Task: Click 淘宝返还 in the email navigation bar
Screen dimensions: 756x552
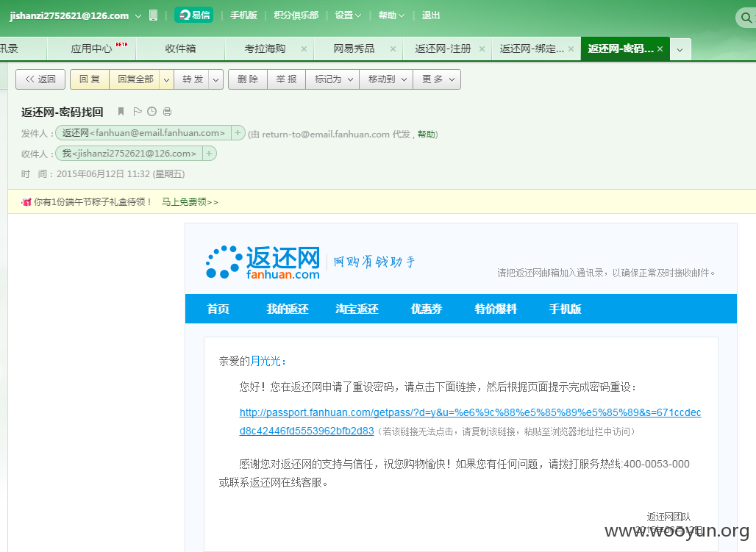Action: tap(357, 309)
